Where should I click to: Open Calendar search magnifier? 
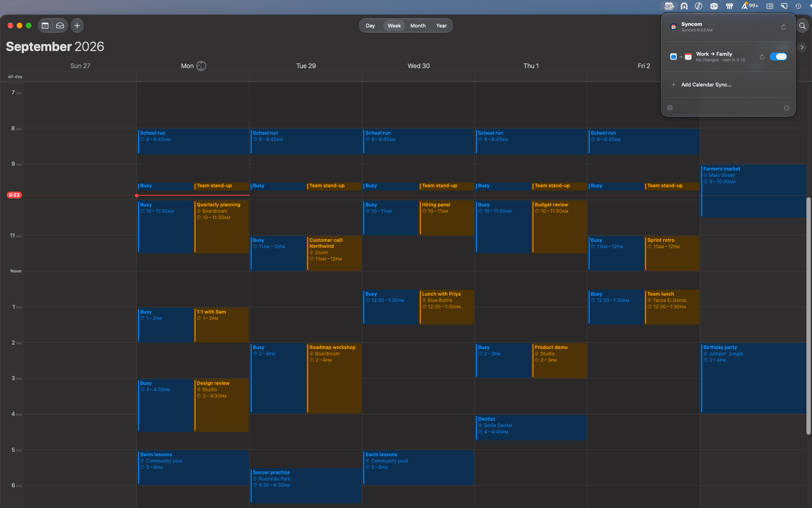pyautogui.click(x=802, y=26)
